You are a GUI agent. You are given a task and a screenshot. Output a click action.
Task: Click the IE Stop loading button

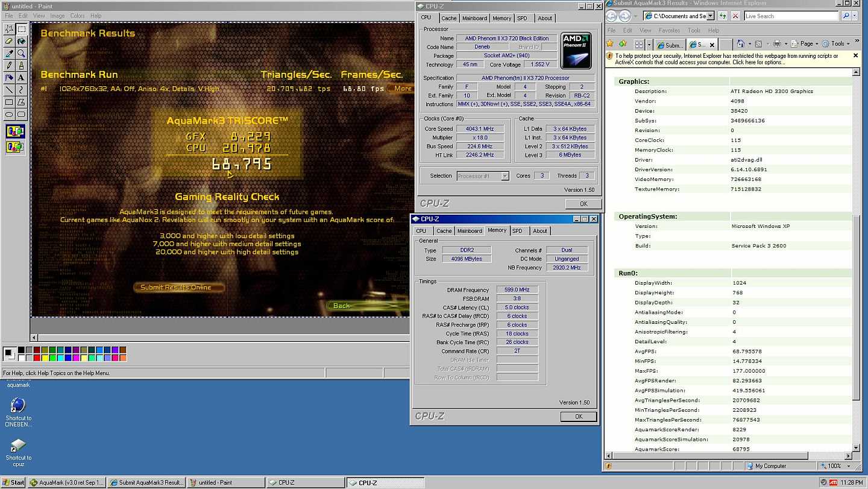(x=735, y=16)
